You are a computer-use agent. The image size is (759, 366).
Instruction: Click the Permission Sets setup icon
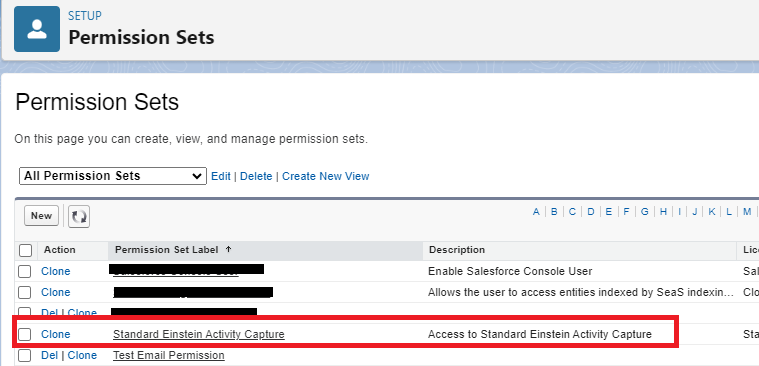pos(37,29)
